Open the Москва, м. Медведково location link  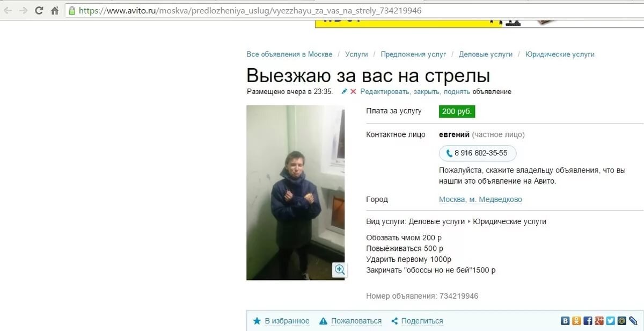tap(480, 199)
